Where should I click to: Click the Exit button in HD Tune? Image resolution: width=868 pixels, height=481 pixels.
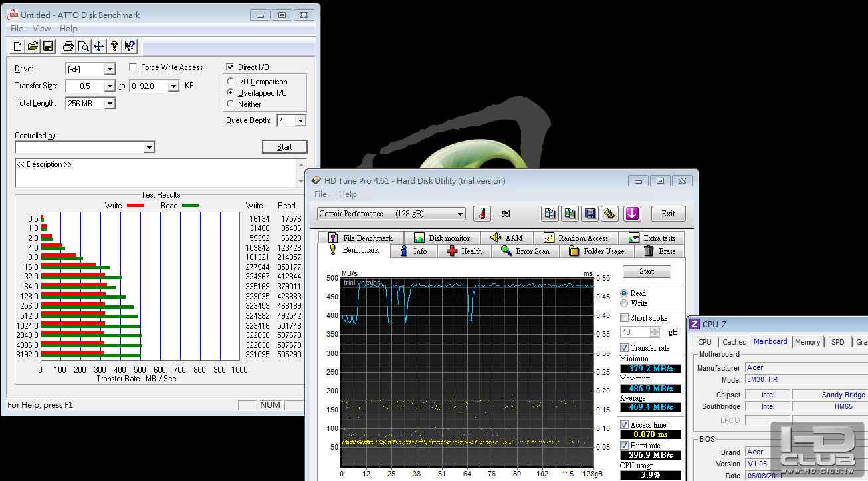pyautogui.click(x=668, y=214)
